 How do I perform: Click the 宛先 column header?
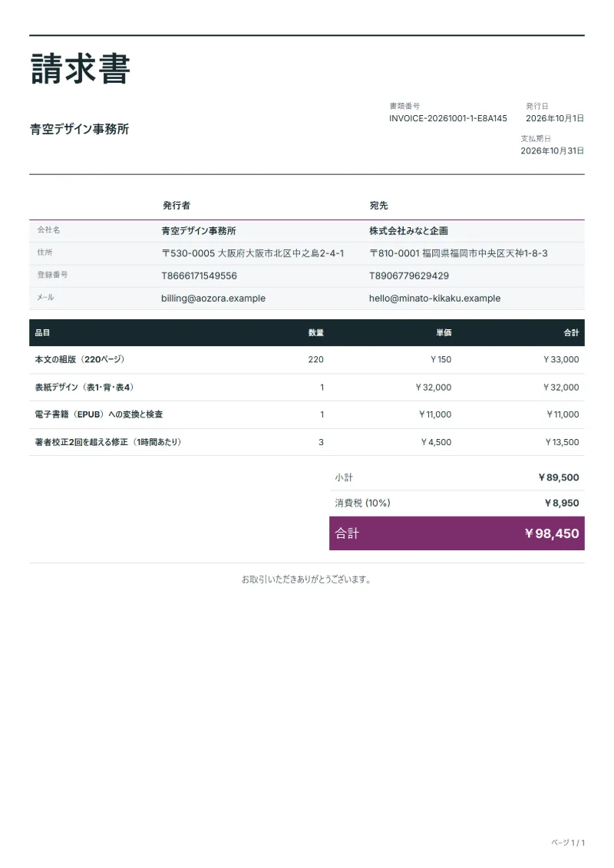coord(378,206)
